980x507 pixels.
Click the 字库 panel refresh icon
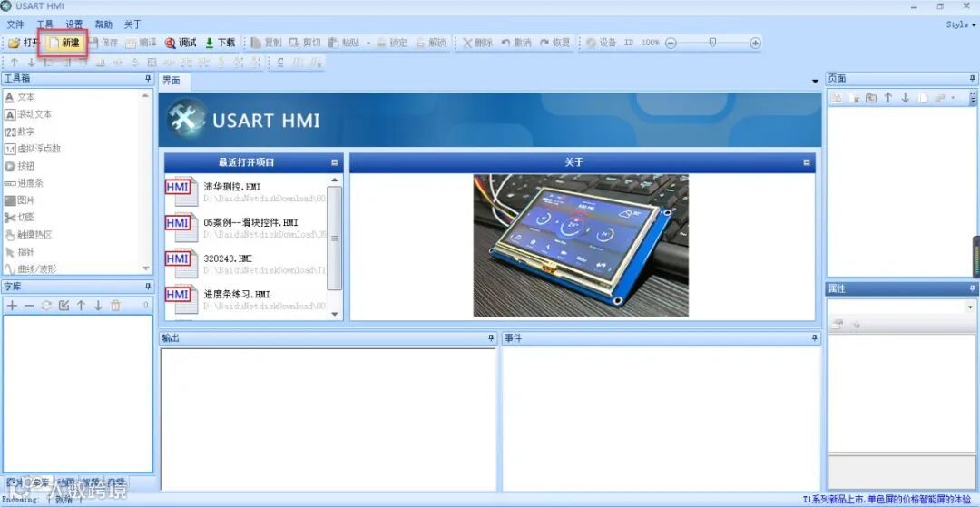pos(46,306)
